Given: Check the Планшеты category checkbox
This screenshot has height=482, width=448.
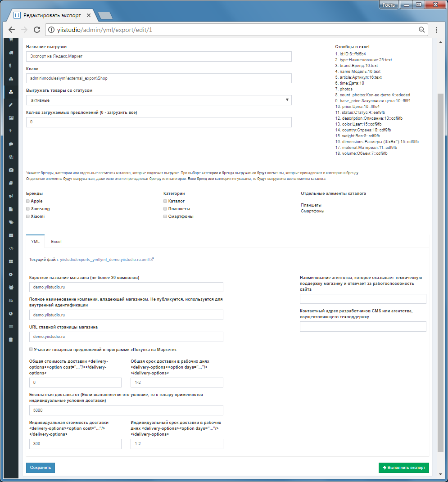Looking at the screenshot, I should [165, 209].
